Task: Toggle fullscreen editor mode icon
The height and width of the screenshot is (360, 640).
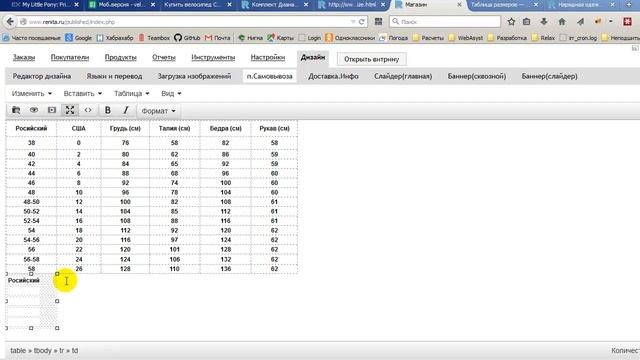Action: pyautogui.click(x=70, y=110)
